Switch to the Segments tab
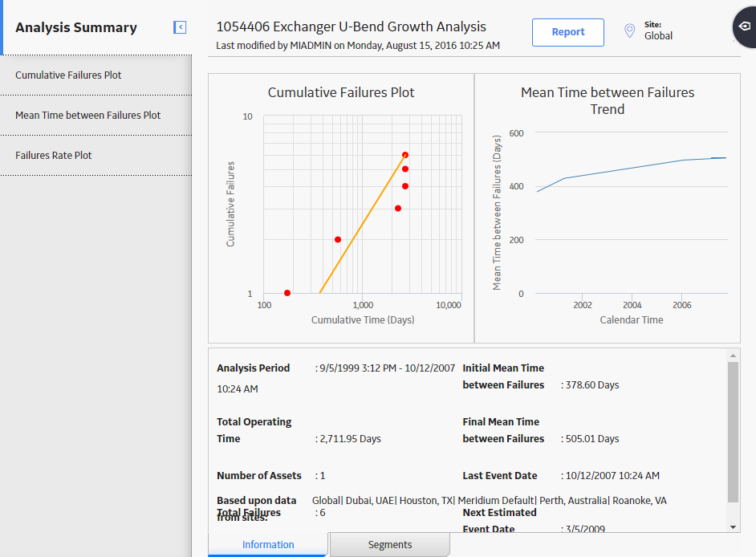The width and height of the screenshot is (756, 557). click(390, 544)
